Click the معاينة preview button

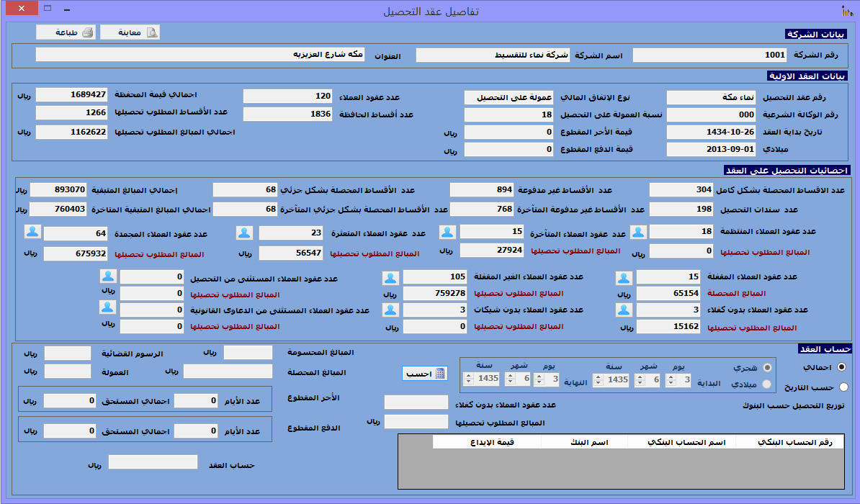(x=130, y=32)
